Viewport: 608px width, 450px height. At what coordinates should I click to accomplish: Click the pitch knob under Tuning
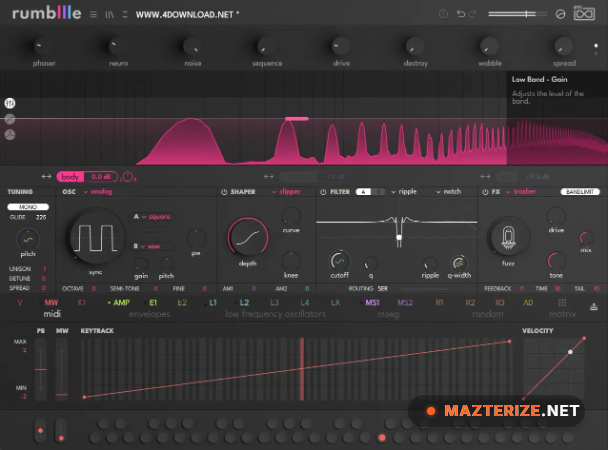(x=28, y=239)
